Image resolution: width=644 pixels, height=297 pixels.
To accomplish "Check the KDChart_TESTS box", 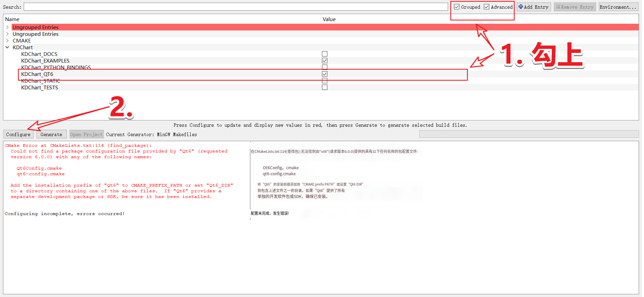I will [x=325, y=87].
